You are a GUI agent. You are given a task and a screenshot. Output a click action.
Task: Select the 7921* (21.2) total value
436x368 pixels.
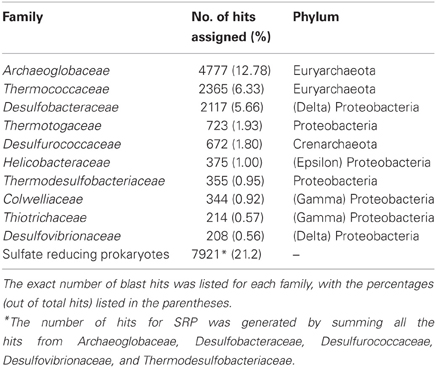point(226,254)
